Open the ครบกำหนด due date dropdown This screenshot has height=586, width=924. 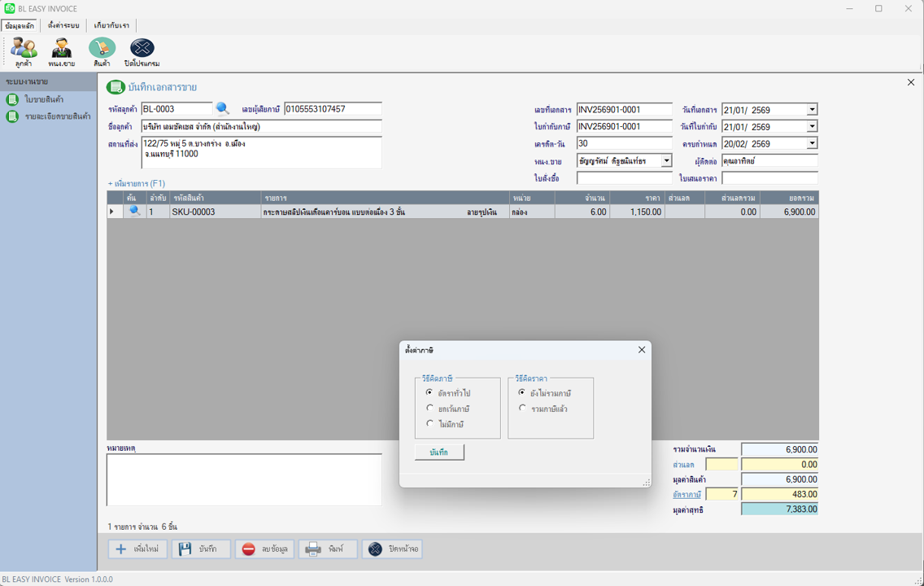812,144
